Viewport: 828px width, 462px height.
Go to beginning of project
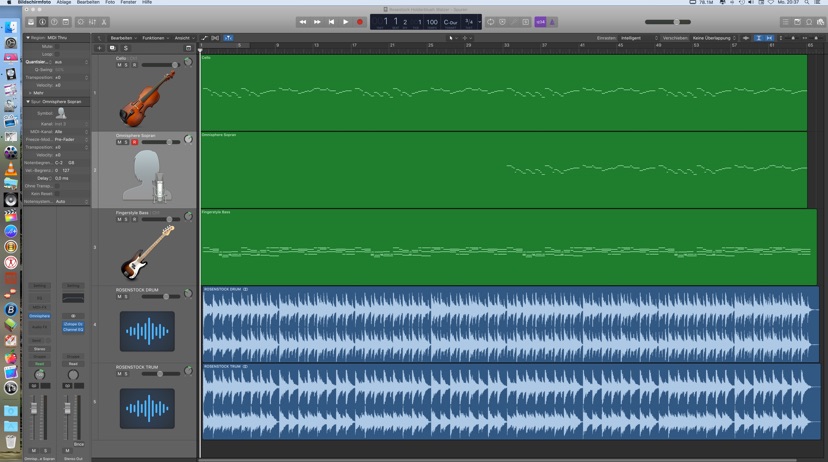[x=331, y=22]
